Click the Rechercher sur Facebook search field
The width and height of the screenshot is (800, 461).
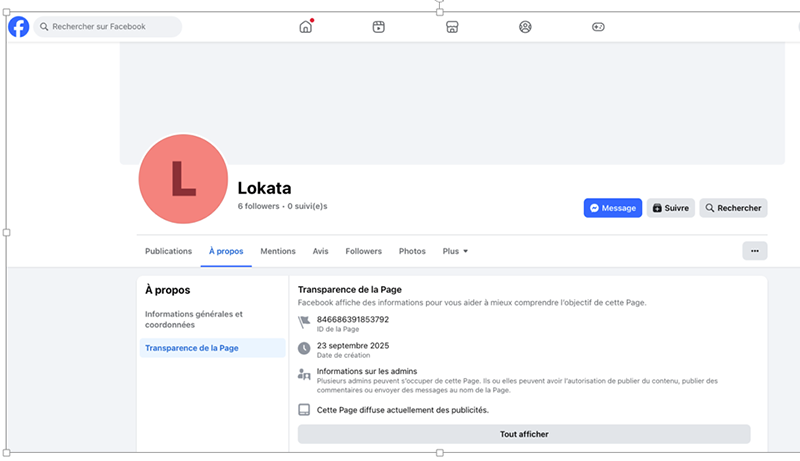108,27
